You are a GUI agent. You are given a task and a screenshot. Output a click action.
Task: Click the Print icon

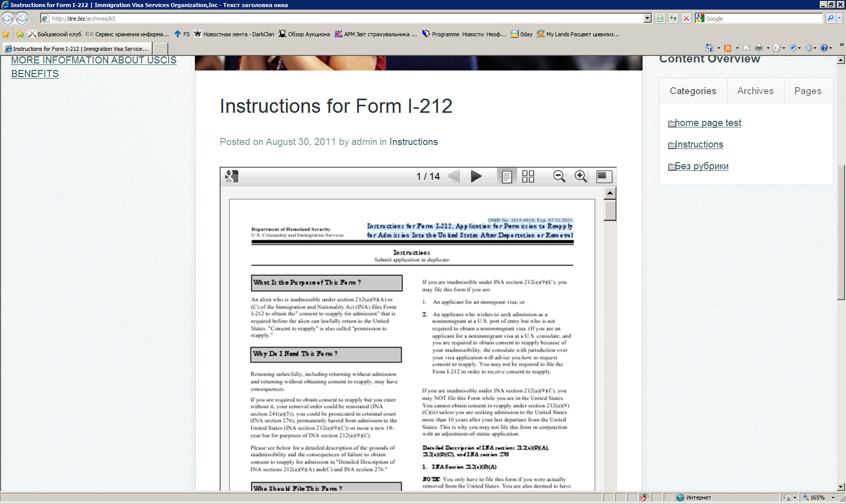pos(759,48)
